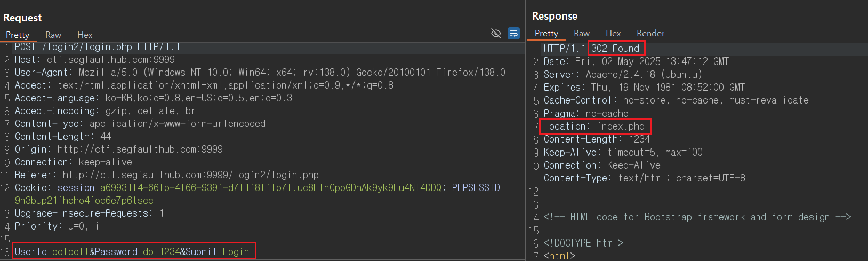Viewport: 868px width, 261px height.
Task: Open the Raw tab in Request
Action: pyautogui.click(x=53, y=35)
